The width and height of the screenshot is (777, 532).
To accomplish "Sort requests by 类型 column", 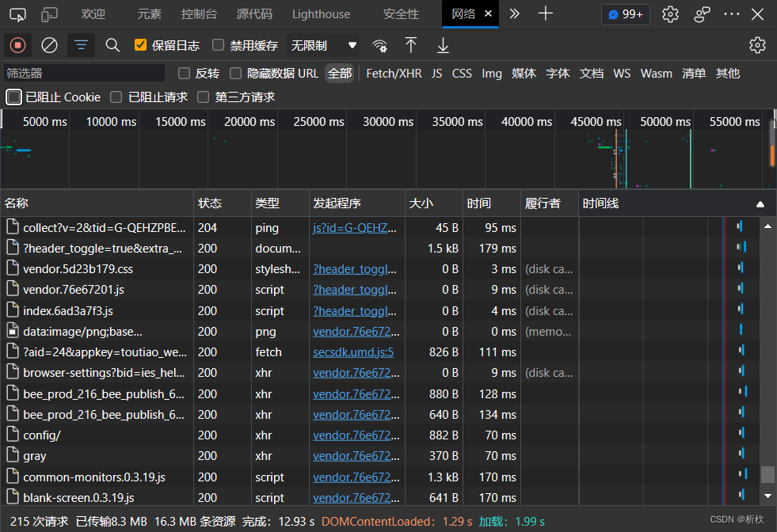I will (x=280, y=203).
